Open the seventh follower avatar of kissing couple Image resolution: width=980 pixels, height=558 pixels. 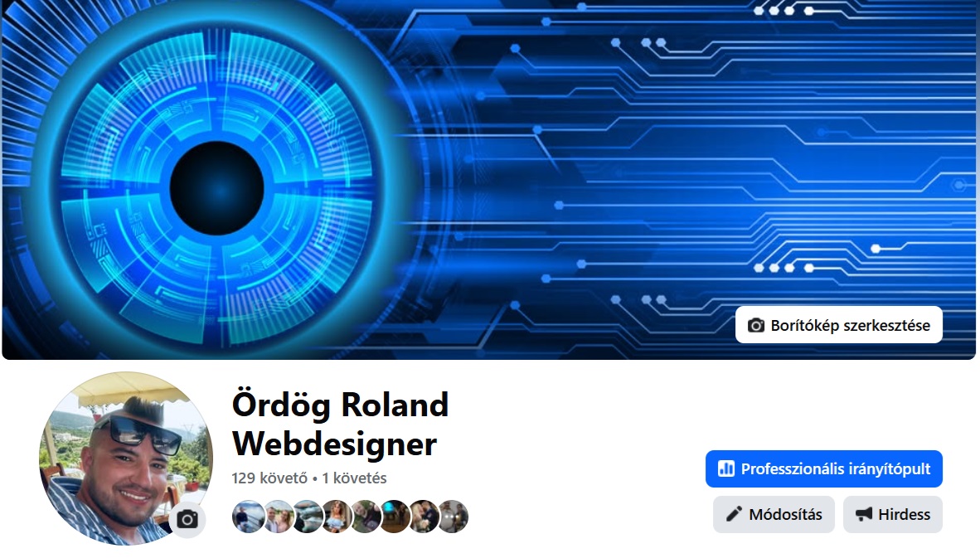424,517
